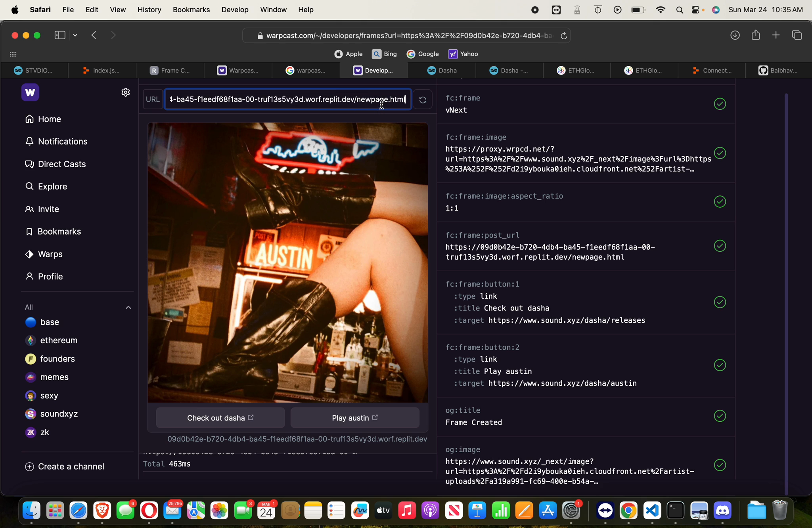This screenshot has width=812, height=528.
Task: Switch to the Frame C... tab
Action: pos(170,71)
